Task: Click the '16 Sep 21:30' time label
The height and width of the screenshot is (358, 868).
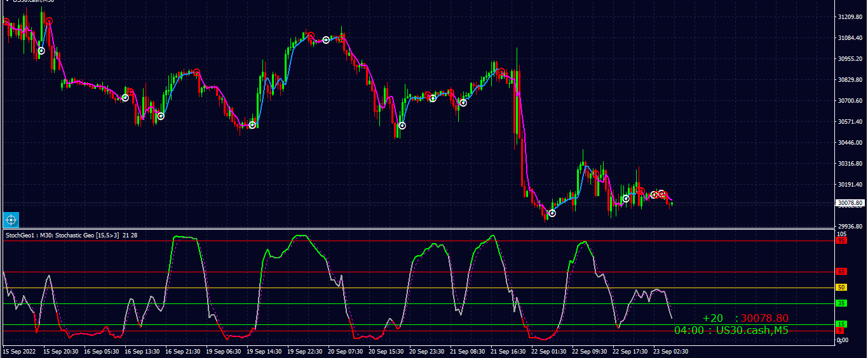Action: point(183,351)
